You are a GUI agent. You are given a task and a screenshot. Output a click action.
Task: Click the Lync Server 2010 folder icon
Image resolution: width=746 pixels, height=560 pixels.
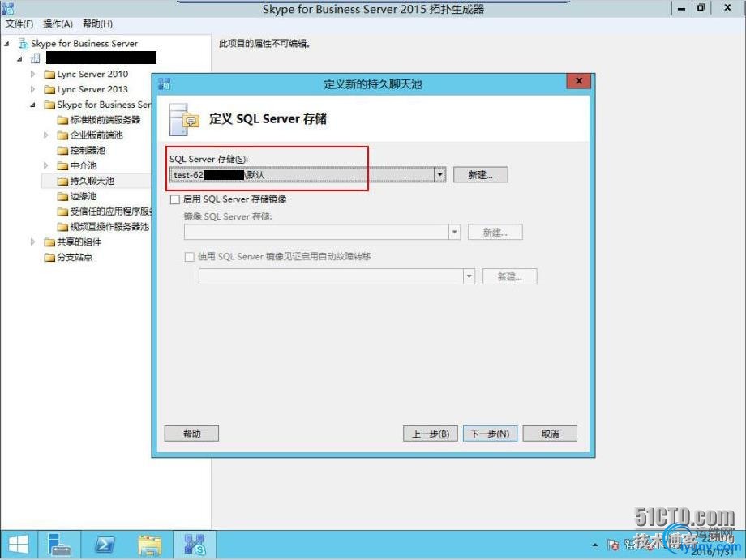(49, 75)
